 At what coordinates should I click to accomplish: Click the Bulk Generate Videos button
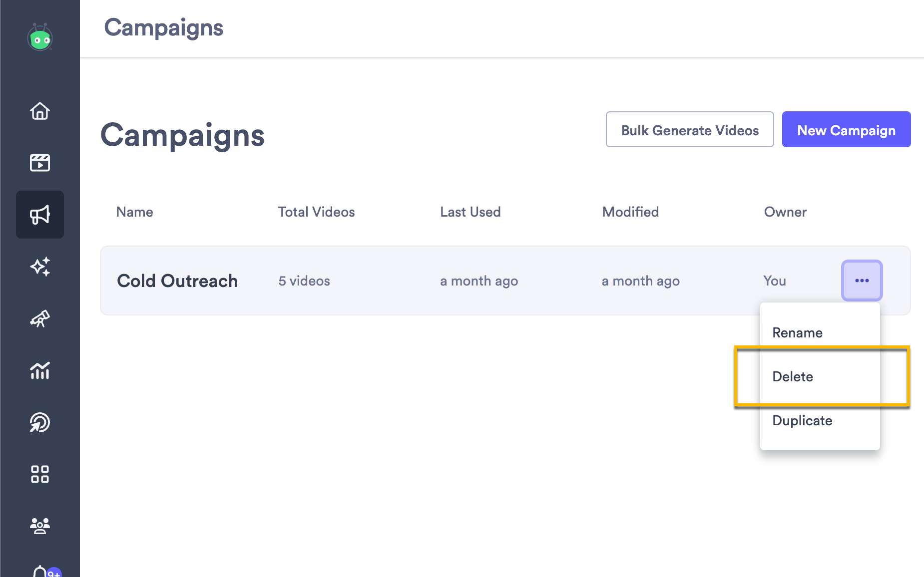[x=690, y=130]
